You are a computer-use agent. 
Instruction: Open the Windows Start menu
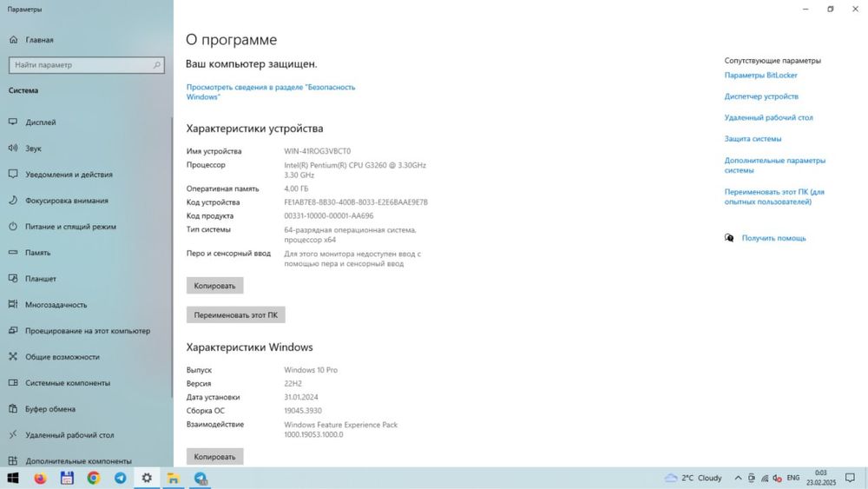(x=13, y=478)
